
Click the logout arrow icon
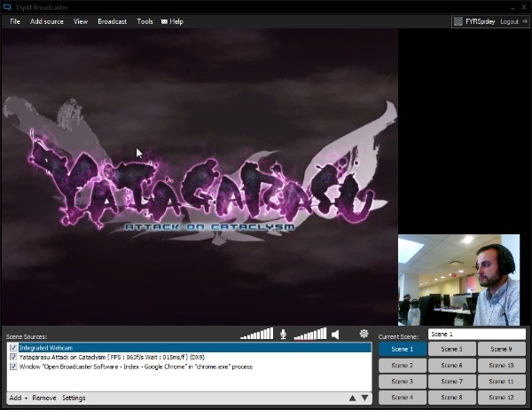[525, 21]
